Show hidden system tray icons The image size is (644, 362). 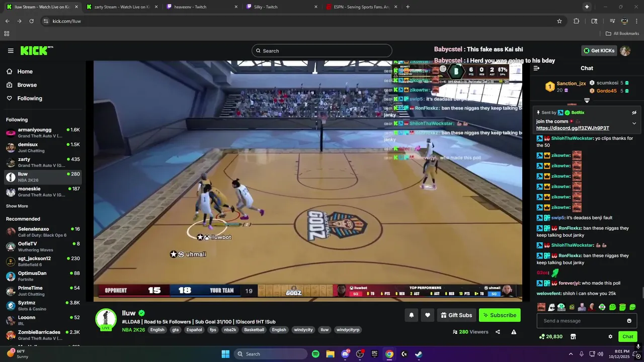click(x=571, y=354)
